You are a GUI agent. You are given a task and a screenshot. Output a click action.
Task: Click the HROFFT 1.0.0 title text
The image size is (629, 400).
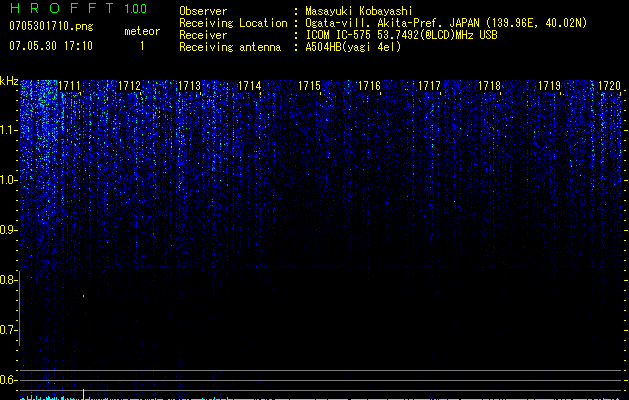pyautogui.click(x=78, y=8)
